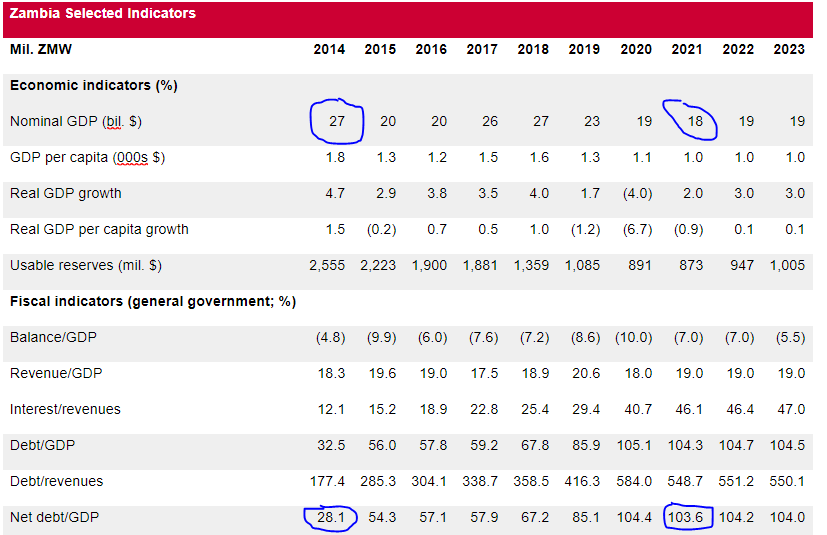Select the Mil. ZMW header label
827x535 pixels.
tap(41, 49)
